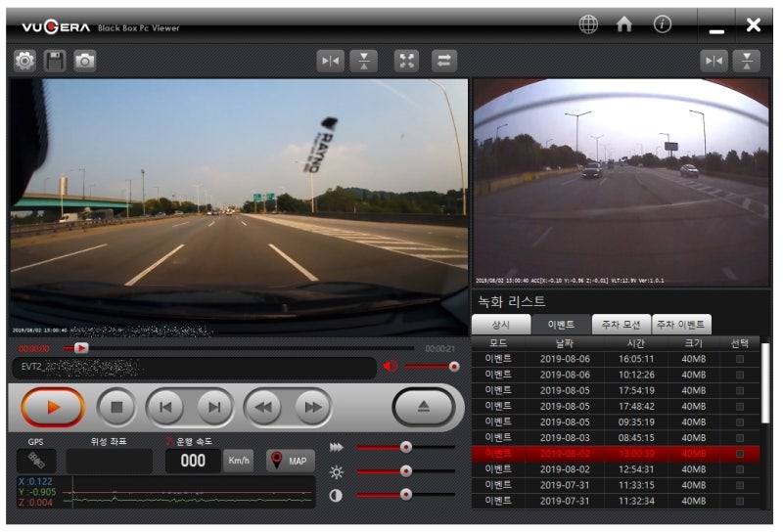Skip to previous file
The width and height of the screenshot is (783, 532).
point(166,407)
